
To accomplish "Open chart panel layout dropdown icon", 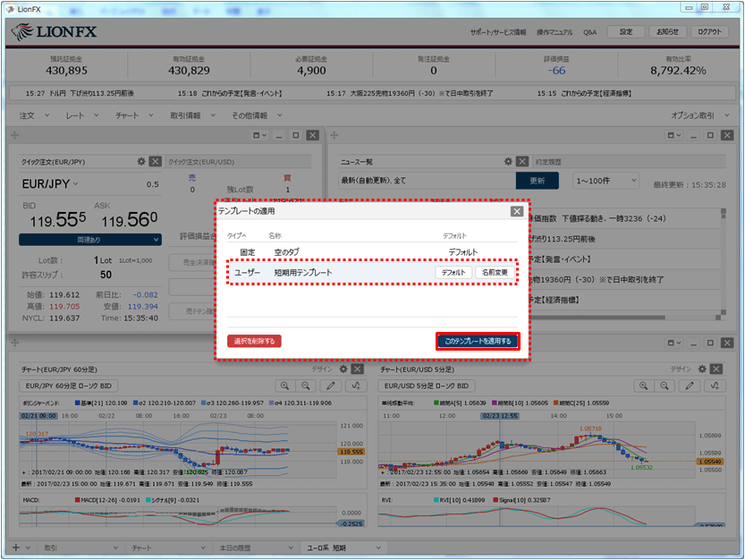I will 674,343.
